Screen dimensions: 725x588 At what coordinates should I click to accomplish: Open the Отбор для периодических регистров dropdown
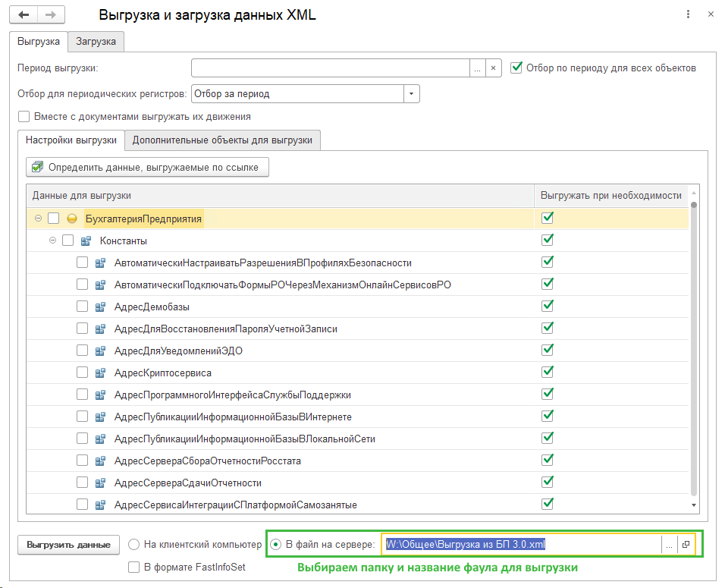click(x=412, y=94)
